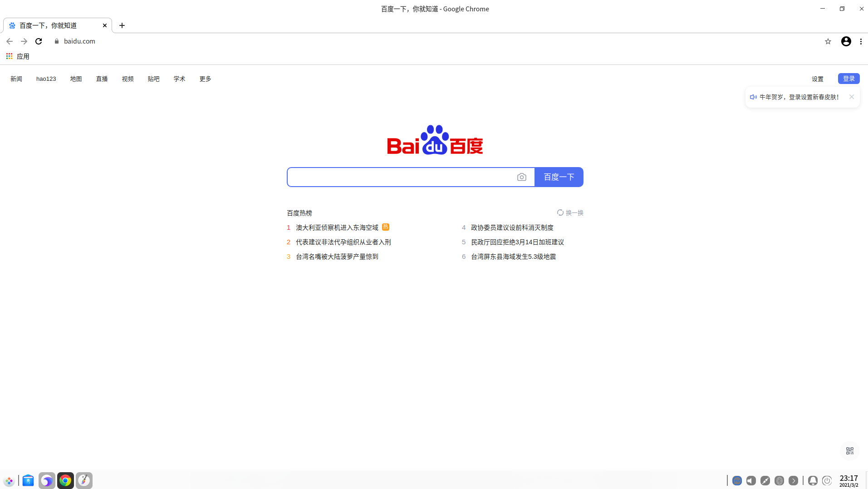Open the purple browser icon in taskbar
The image size is (868, 489).
(47, 480)
